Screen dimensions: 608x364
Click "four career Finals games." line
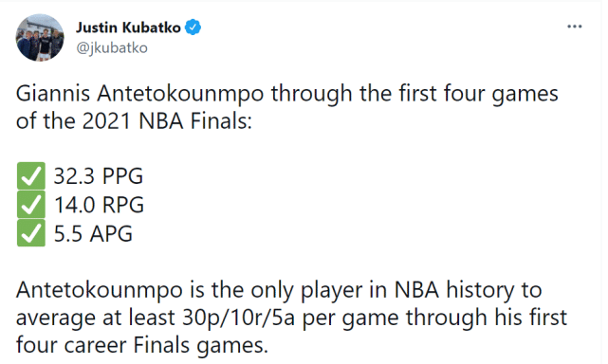coord(142,345)
